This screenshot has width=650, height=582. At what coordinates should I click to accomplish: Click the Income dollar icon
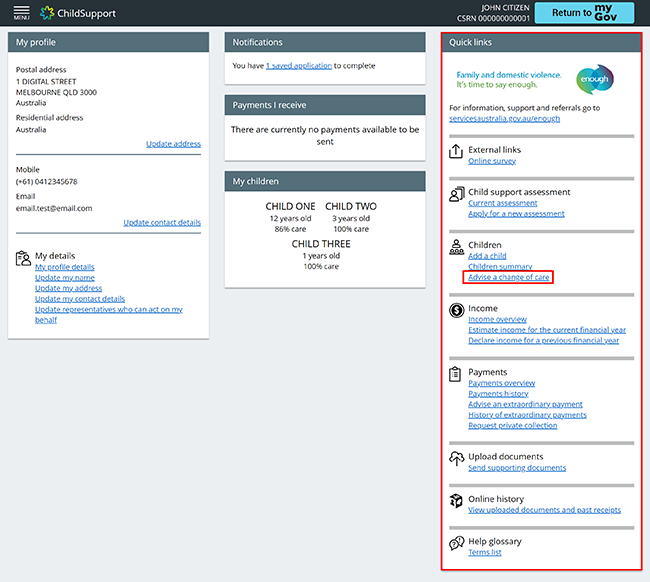pyautogui.click(x=456, y=311)
